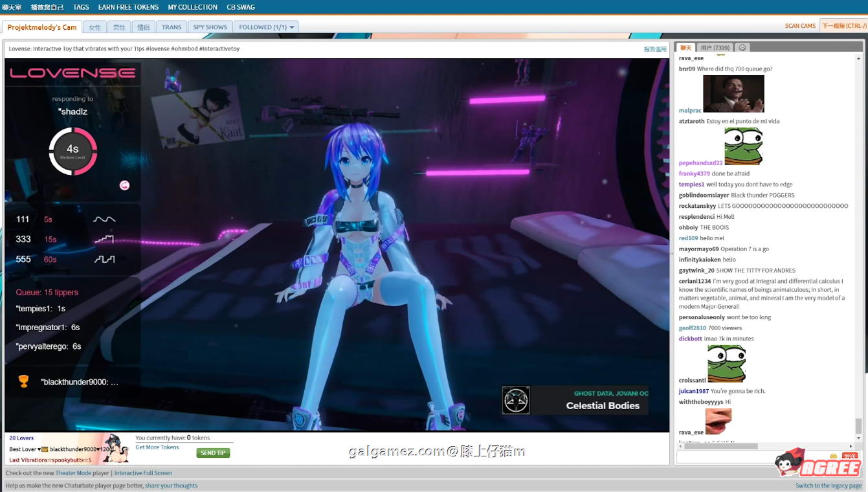The image size is (868, 492).
Task: Click the pink smiley icon under the timer
Action: click(124, 184)
